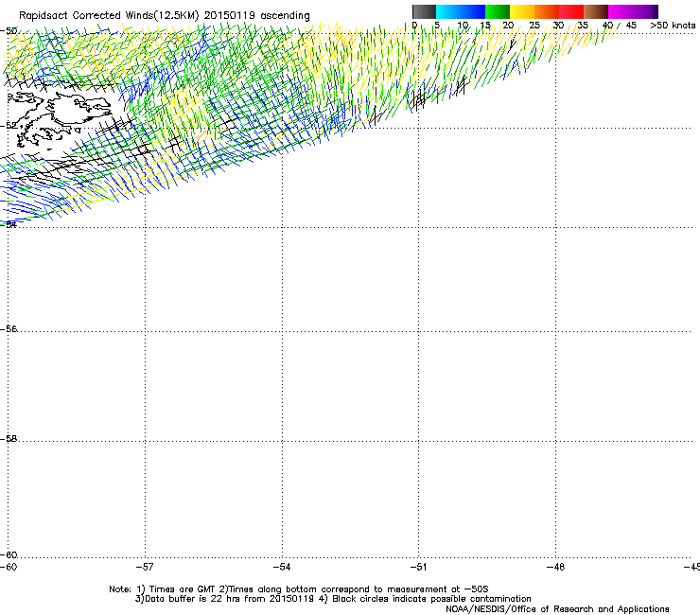Select the -58 latitude label

point(9,439)
